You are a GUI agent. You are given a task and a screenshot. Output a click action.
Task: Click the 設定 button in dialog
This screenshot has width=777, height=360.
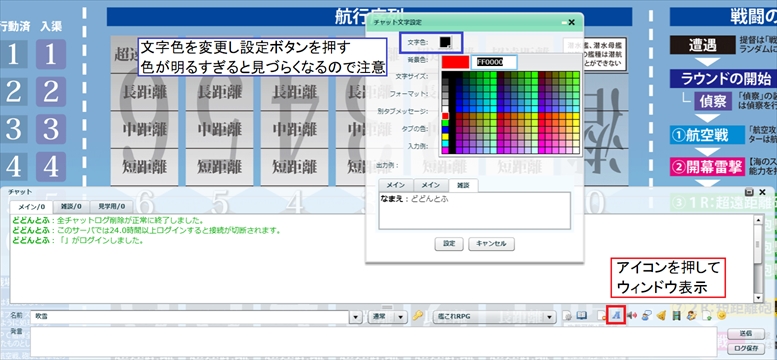point(449,244)
